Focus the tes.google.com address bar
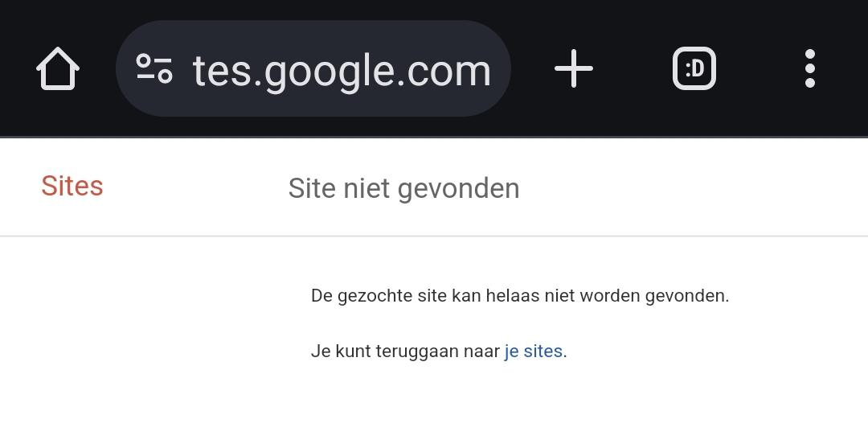The height and width of the screenshot is (444, 868). tap(313, 68)
